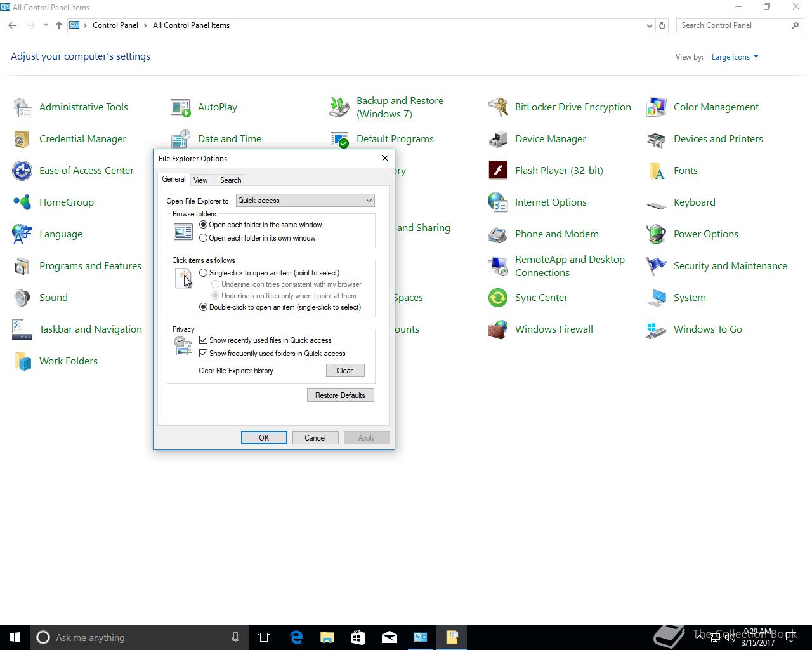Click the Date and Time link
812x650 pixels.
[x=230, y=139]
